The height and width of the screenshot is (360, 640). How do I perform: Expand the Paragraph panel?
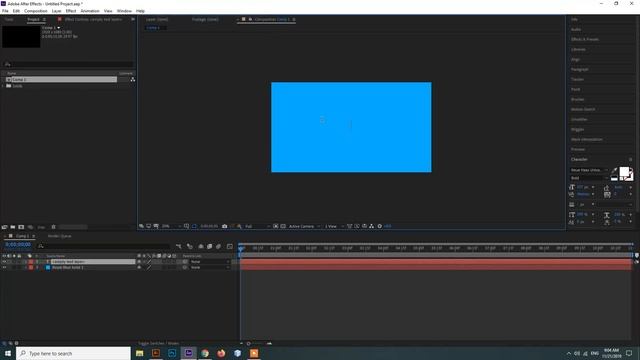tap(580, 69)
